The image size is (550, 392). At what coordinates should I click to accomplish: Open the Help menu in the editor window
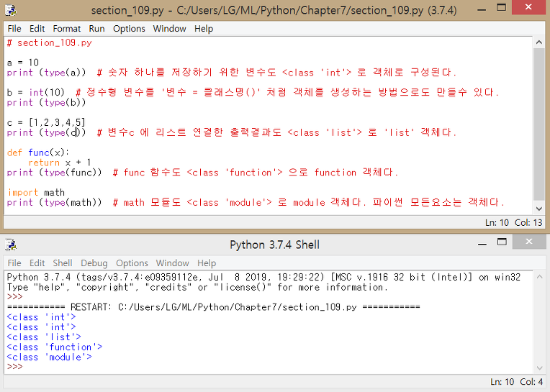click(204, 29)
